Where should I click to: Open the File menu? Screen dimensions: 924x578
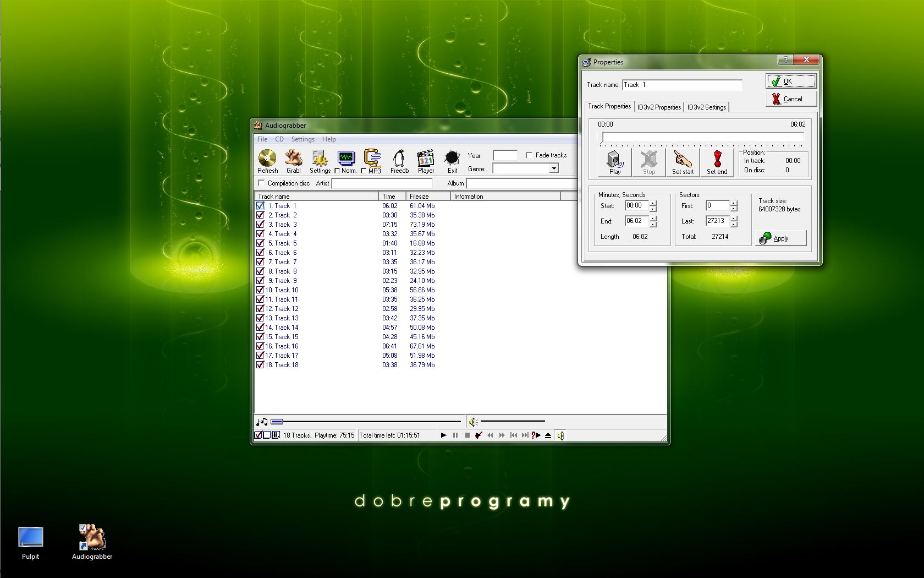click(262, 139)
